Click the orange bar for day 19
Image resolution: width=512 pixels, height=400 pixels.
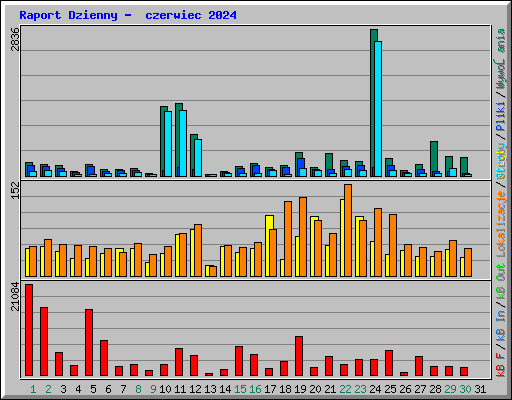click(x=303, y=237)
